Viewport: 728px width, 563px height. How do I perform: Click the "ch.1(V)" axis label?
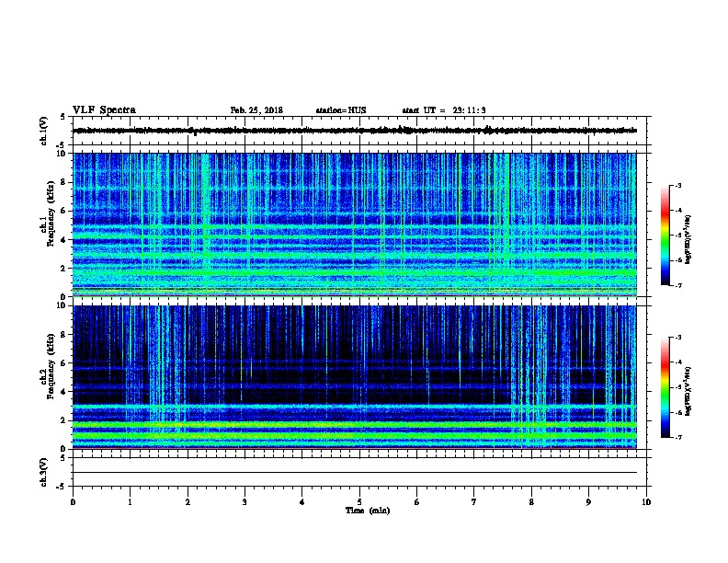(x=43, y=131)
